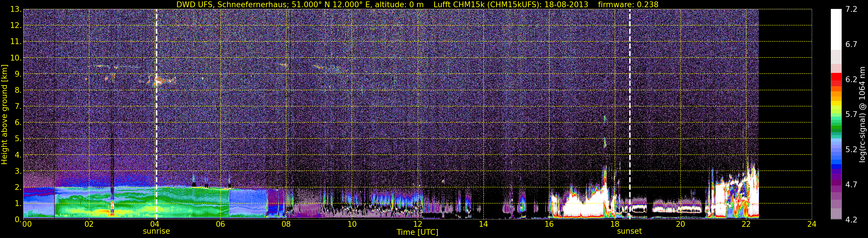Click the time axis tick label 12
The height and width of the screenshot is (238, 868).
click(x=417, y=224)
